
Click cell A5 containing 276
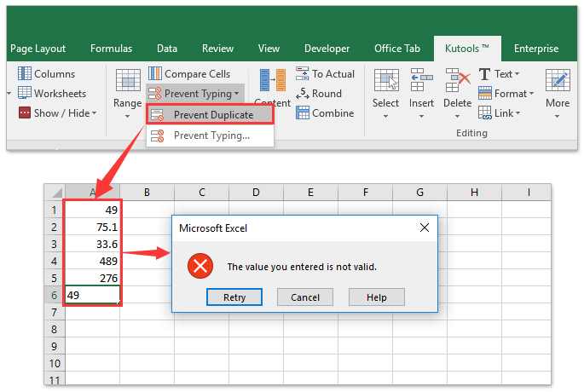[x=93, y=278]
